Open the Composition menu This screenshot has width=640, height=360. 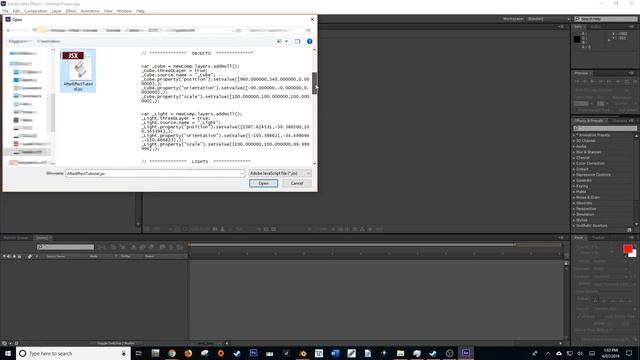coord(36,11)
